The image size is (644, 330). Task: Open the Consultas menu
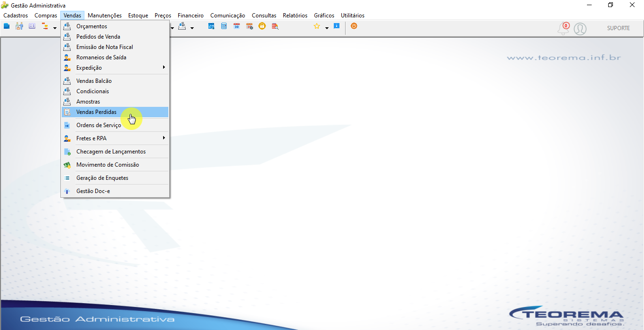click(x=264, y=16)
